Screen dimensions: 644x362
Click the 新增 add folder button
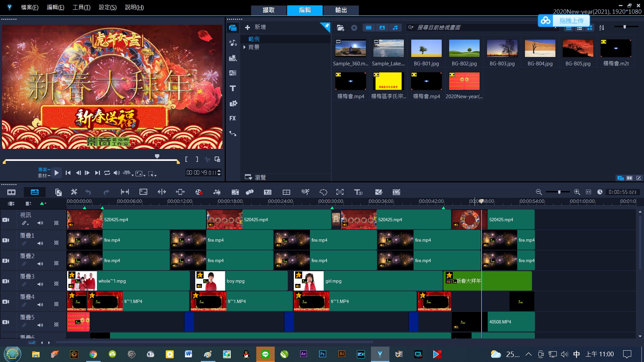click(256, 27)
